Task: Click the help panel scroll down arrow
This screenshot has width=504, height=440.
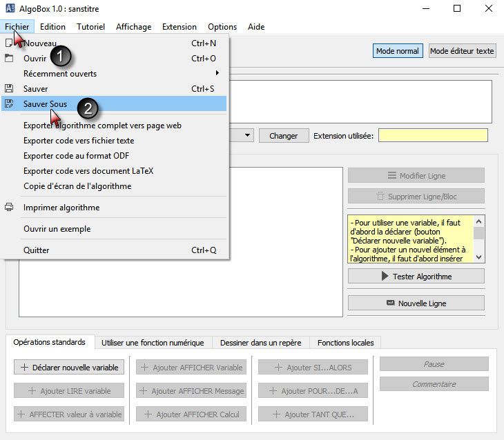Action: coord(478,257)
